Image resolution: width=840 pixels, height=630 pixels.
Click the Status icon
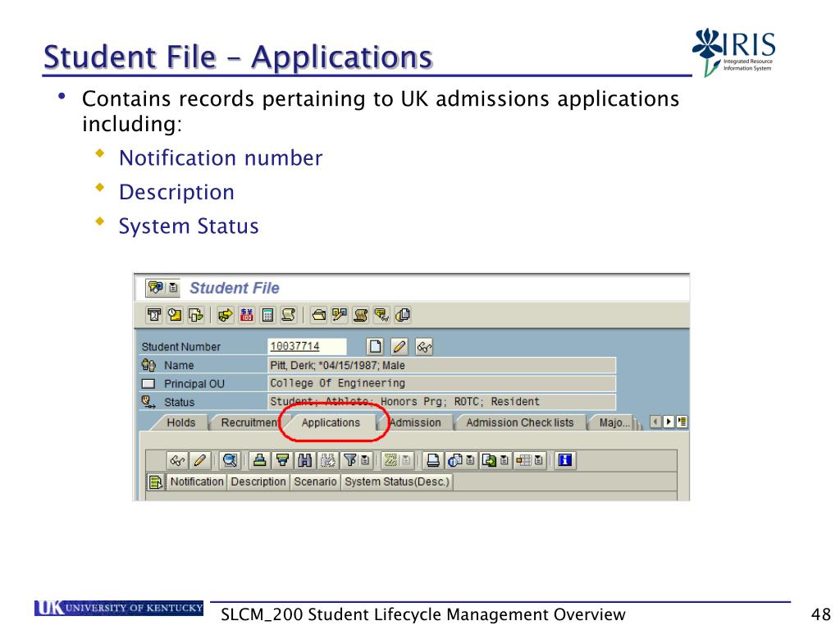click(148, 402)
